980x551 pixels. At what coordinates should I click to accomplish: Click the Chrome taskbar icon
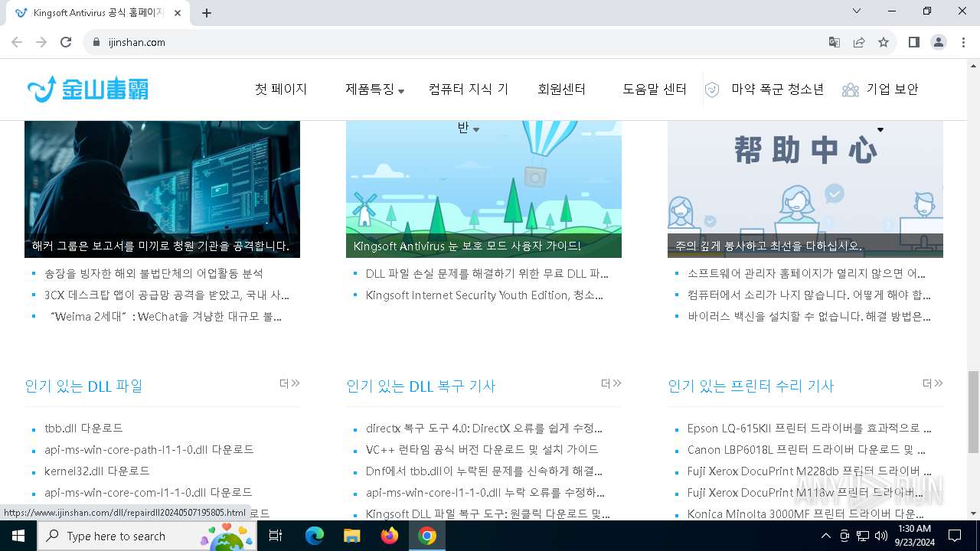click(x=427, y=536)
